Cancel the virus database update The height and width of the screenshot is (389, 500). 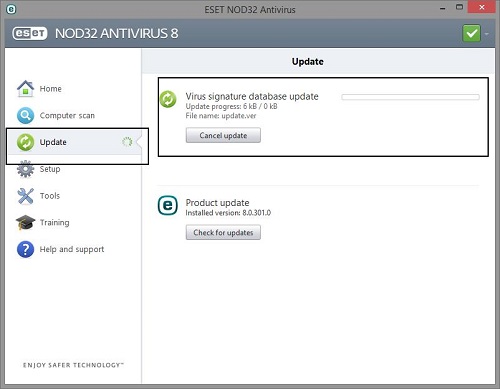(x=223, y=135)
